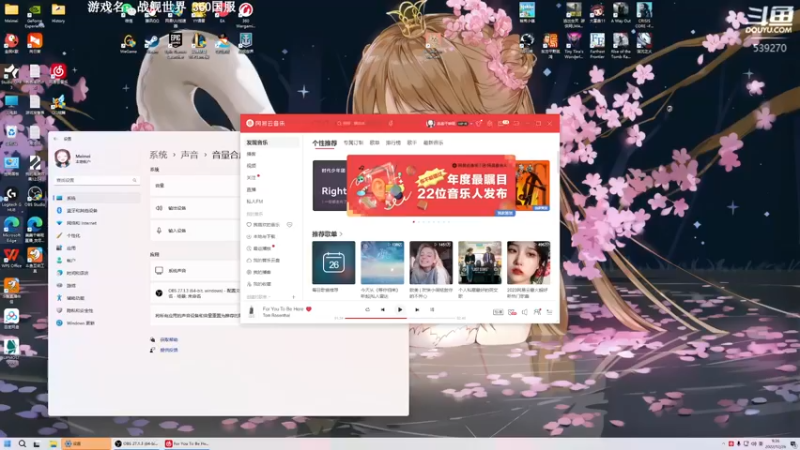The width and height of the screenshot is (800, 450).
Task: Expand the user name dropdown arrow
Action: pos(471,123)
